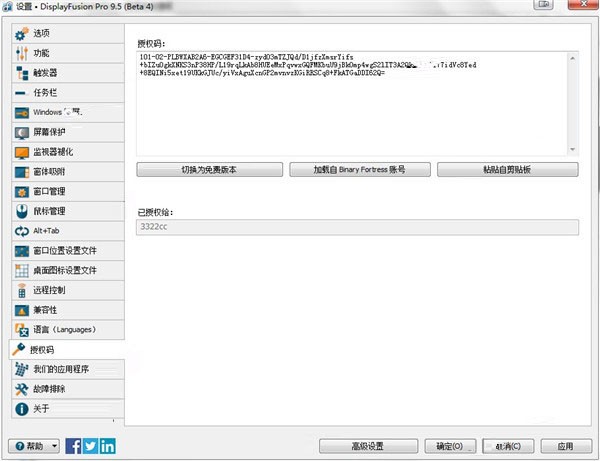Screen dimensions: 600x461
Task: Open the 桌面图标设置文件 grid icon
Action: pos(21,270)
